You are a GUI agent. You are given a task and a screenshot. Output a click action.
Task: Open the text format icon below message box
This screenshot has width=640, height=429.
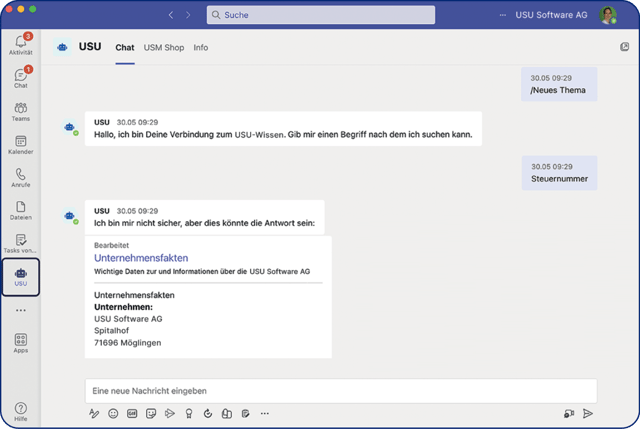click(94, 413)
